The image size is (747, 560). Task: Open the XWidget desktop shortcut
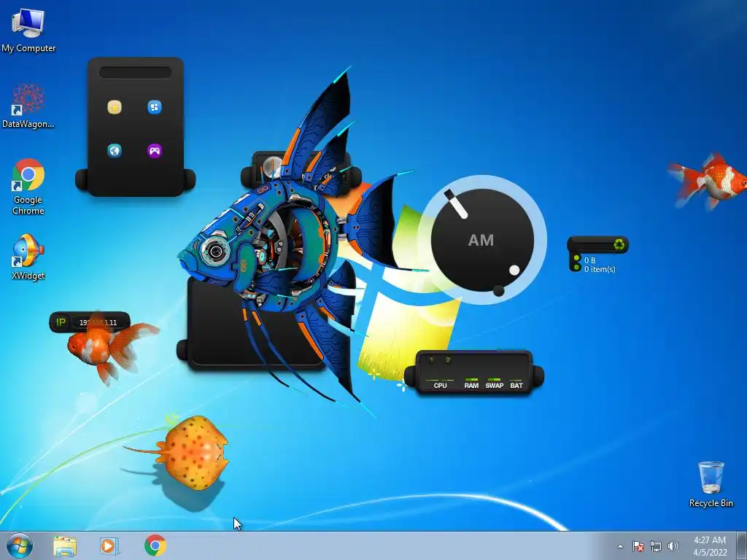28,257
